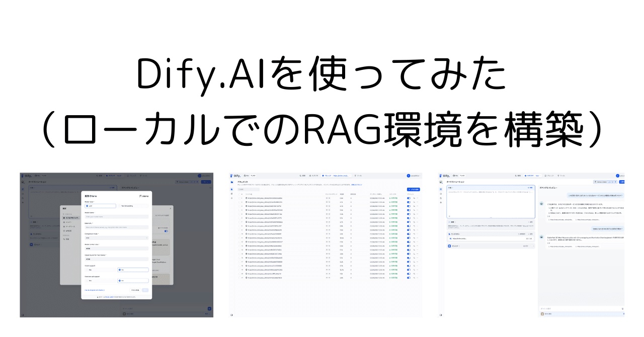Select API拡張 in the settings sidebar
The image size is (644, 337).
70,231
